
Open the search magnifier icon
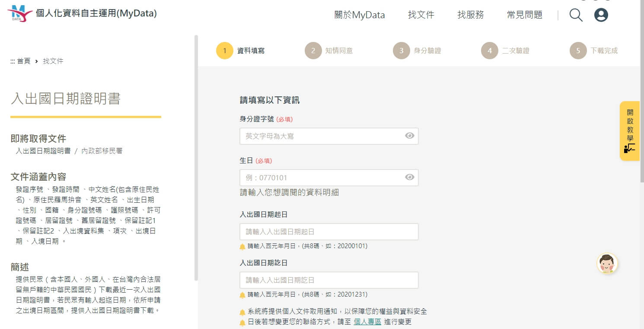click(576, 15)
